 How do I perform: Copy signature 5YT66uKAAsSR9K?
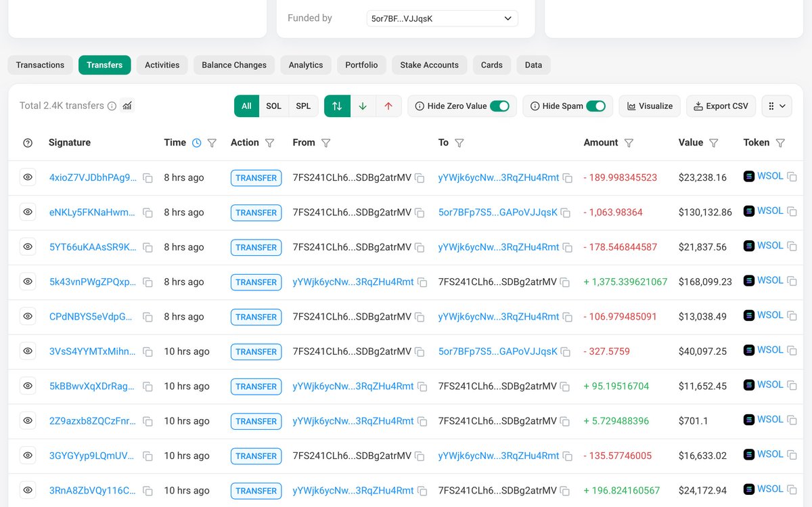click(148, 248)
